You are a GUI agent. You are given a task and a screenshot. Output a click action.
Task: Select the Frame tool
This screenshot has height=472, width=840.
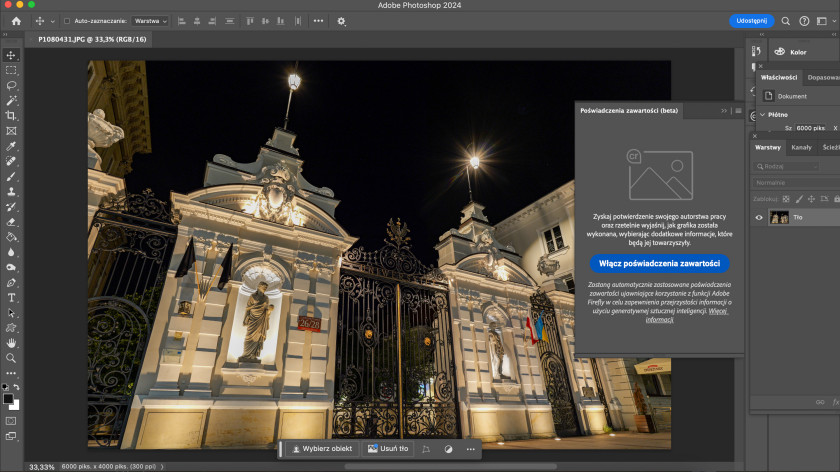point(11,131)
